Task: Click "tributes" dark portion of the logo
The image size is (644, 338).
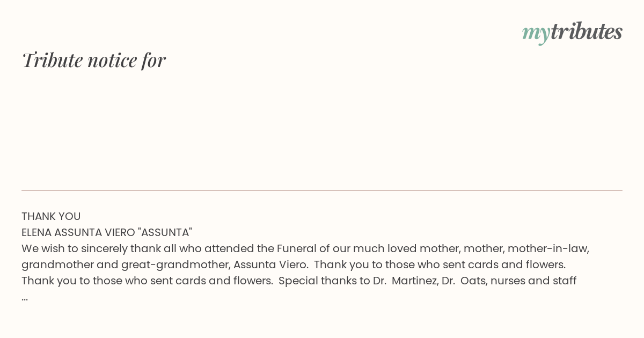Action: pos(586,32)
